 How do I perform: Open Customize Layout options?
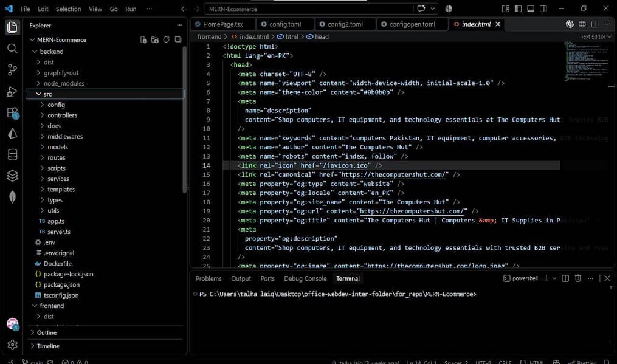click(506, 9)
